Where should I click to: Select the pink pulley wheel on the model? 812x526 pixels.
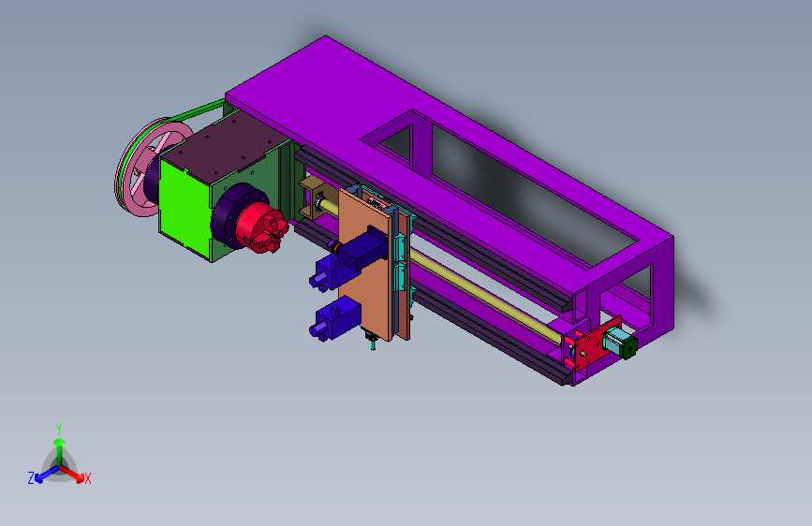pos(138,168)
